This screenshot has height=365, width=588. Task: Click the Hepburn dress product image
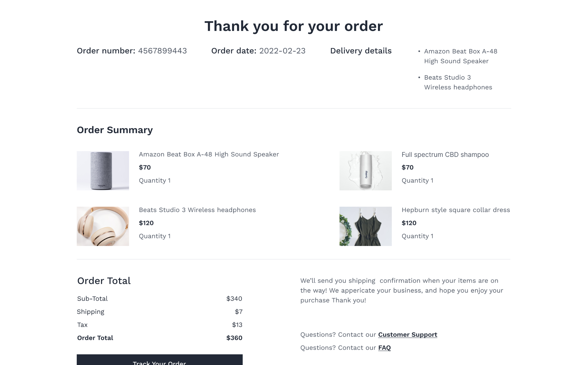pyautogui.click(x=365, y=226)
